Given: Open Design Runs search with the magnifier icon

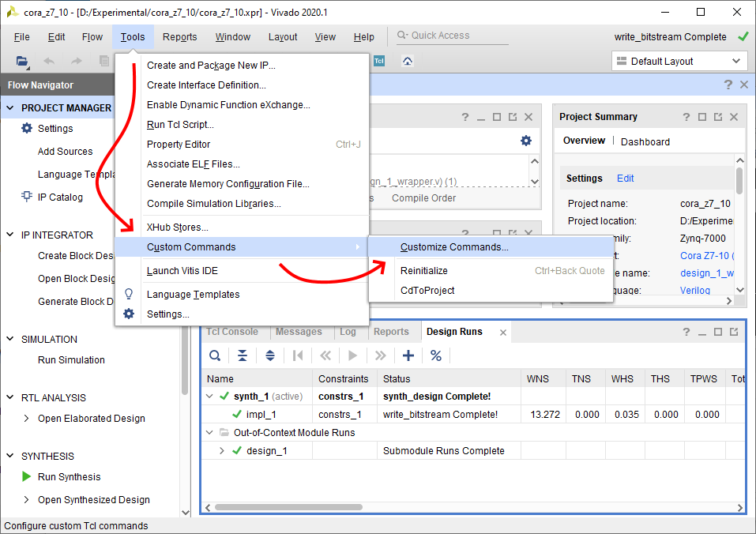Looking at the screenshot, I should 215,355.
